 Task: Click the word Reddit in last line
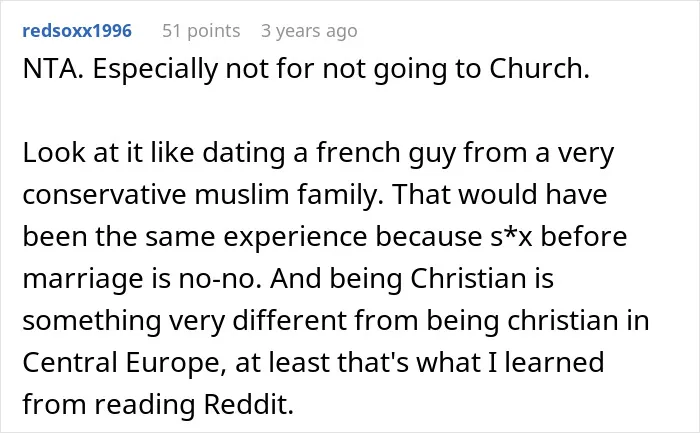(x=248, y=404)
